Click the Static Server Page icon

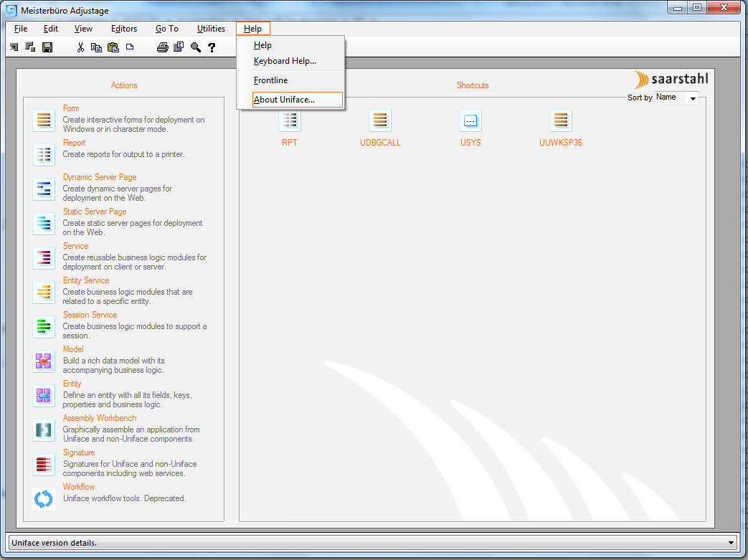[44, 223]
